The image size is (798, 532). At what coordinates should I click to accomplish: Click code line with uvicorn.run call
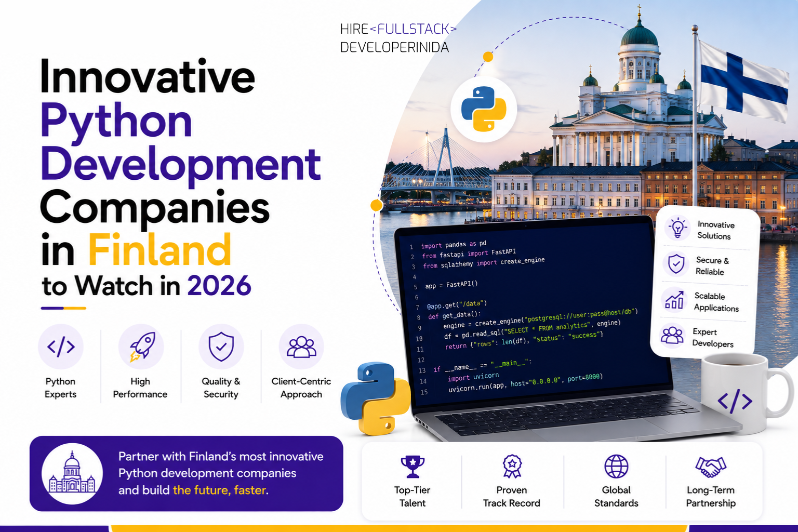pyautogui.click(x=525, y=382)
